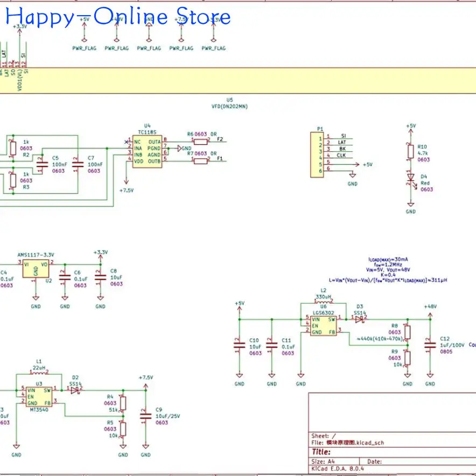Select the R8 resistor symbol

coord(408,332)
